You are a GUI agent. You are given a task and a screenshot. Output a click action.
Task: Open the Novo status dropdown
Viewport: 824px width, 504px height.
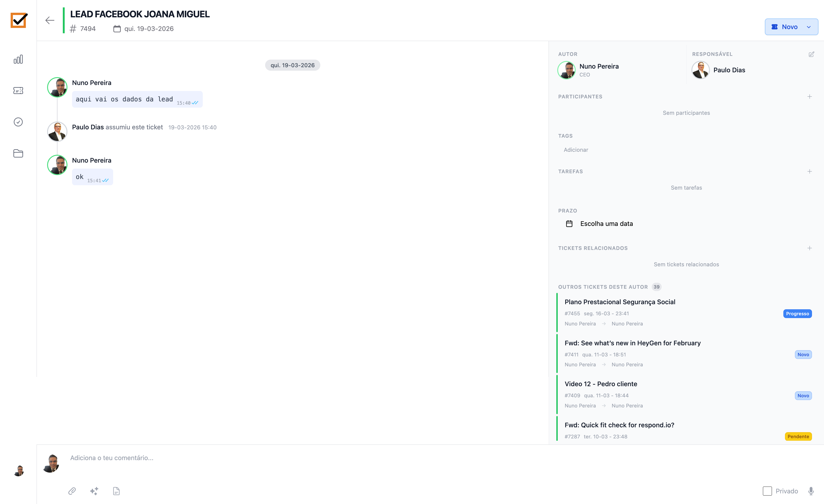point(791,27)
